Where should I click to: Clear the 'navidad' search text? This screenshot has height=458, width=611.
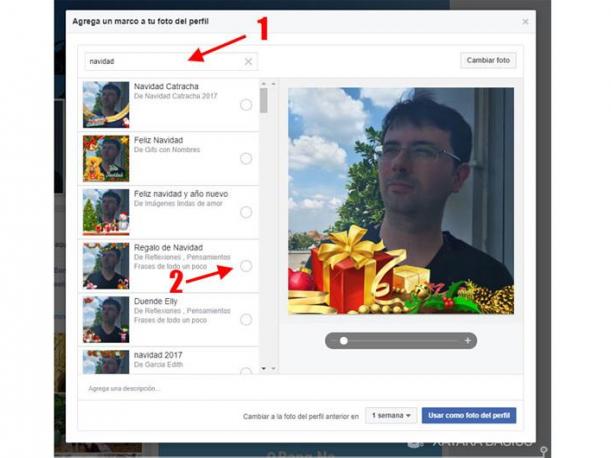(248, 62)
